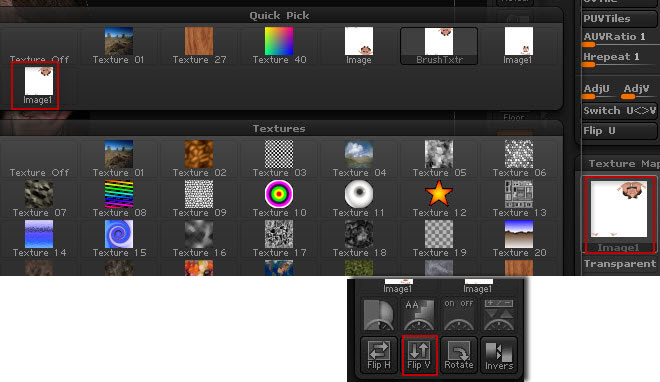Toggle the Transparent option
This screenshot has width=660, height=382.
pos(620,264)
